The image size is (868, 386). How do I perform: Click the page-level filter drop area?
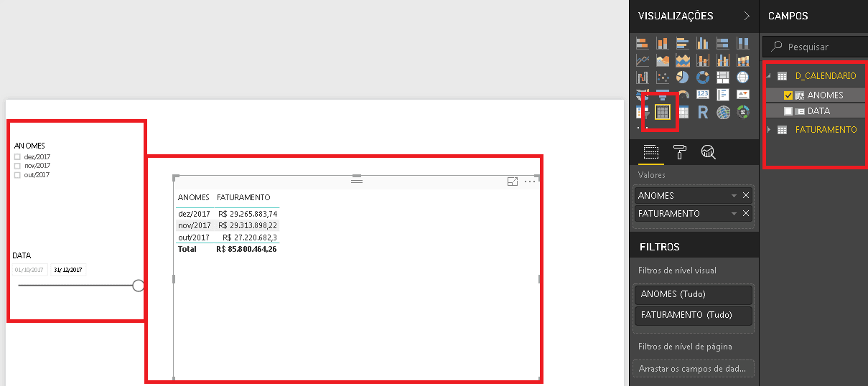coord(694,369)
